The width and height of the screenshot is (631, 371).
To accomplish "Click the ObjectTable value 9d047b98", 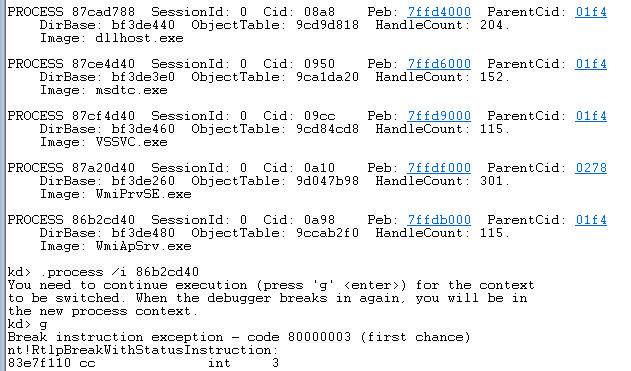I will click(x=327, y=181).
